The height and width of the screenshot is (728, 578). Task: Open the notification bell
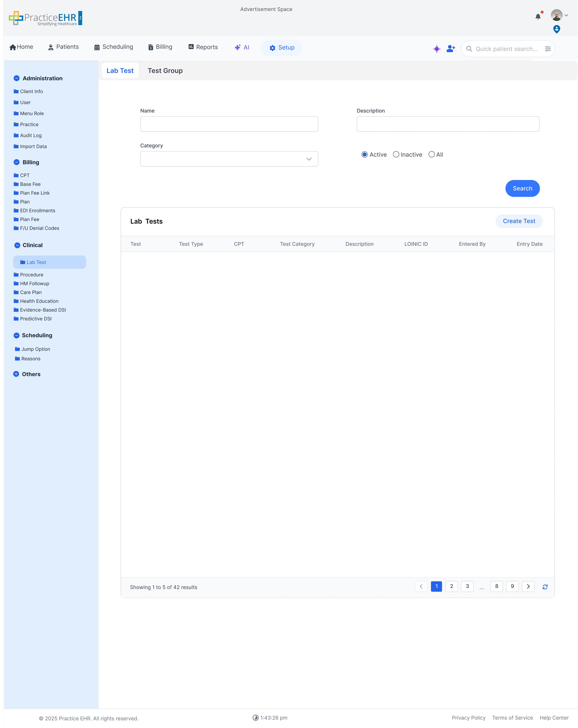pos(538,16)
